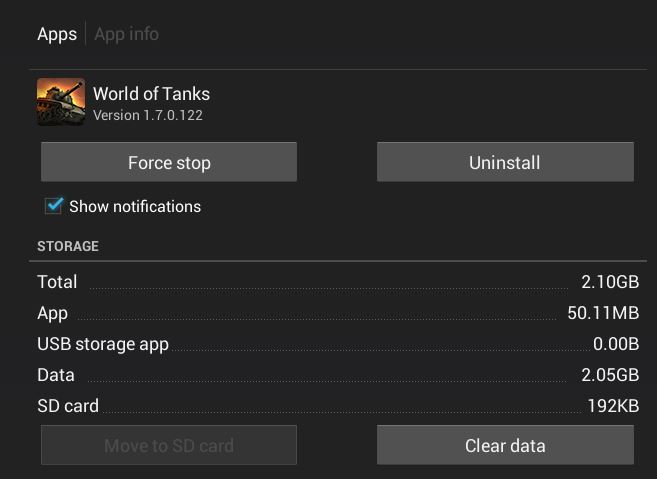Click the 2.05GB data value
This screenshot has width=657, height=479.
[x=610, y=375]
